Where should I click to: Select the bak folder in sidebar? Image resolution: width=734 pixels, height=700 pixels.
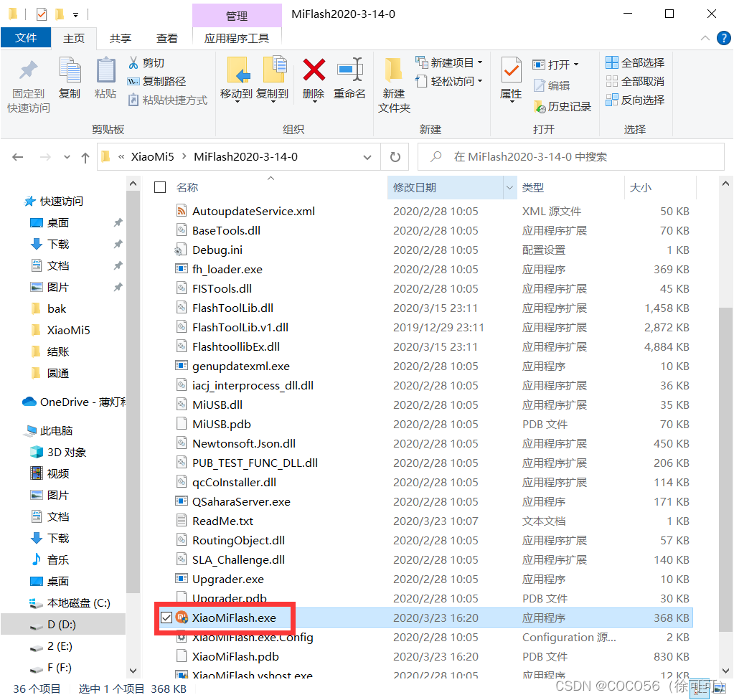(49, 309)
